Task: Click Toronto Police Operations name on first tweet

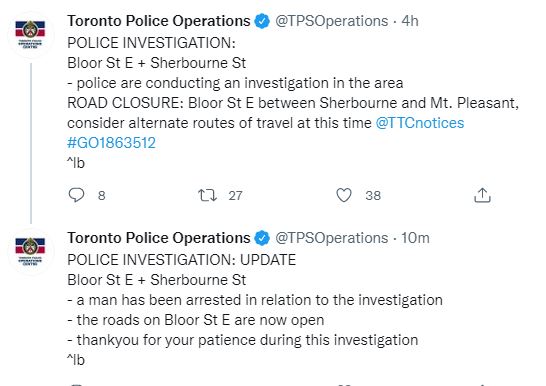Action: [x=159, y=21]
